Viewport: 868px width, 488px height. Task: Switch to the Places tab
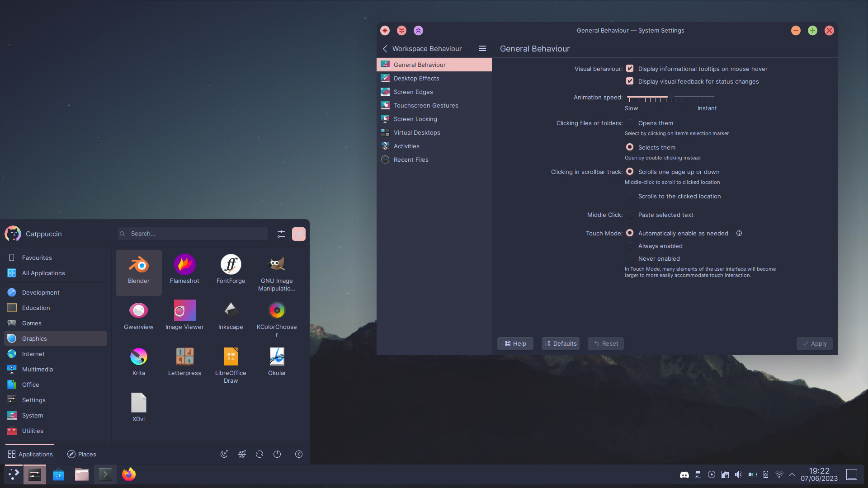point(82,454)
